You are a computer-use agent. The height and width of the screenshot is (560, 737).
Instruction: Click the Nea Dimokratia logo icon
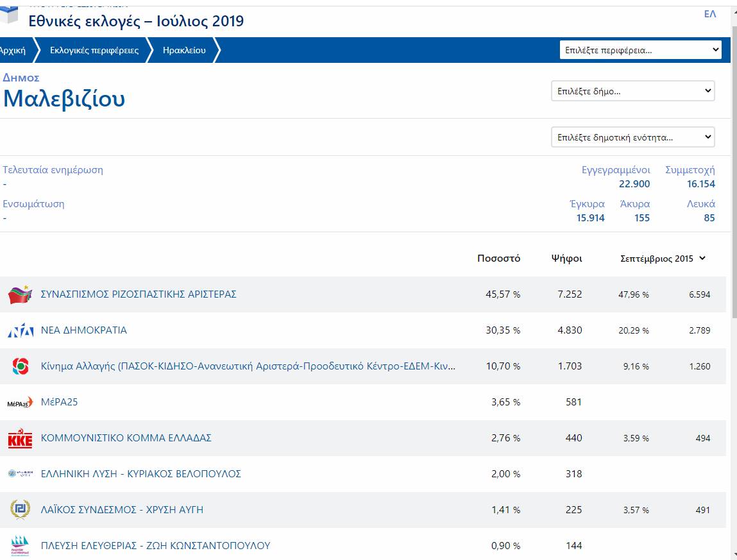tap(20, 330)
